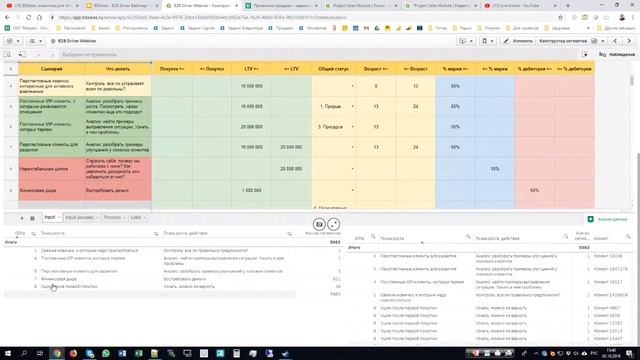The height and width of the screenshot is (360, 640).
Task: Open status dropdown in Финансовая дыра row
Action: (353, 191)
